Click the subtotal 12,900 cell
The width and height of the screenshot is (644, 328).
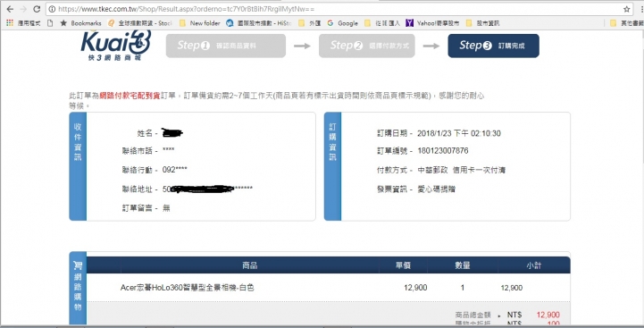[x=512, y=288]
